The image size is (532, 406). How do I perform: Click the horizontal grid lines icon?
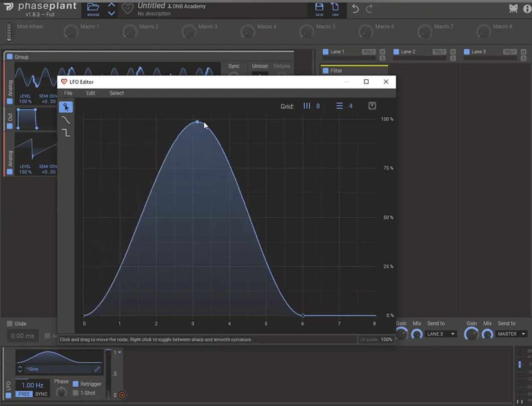click(x=340, y=106)
